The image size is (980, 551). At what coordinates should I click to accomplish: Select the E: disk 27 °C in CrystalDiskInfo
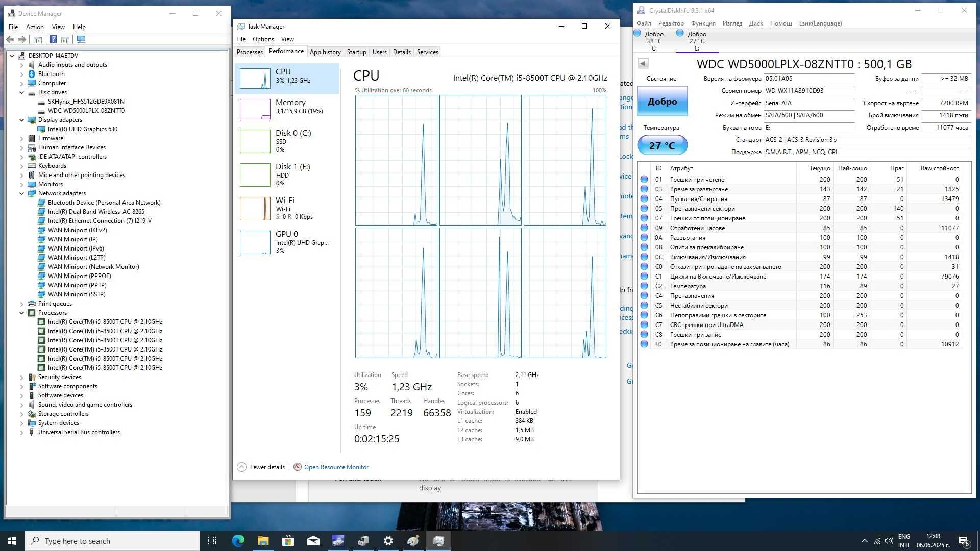click(x=697, y=41)
